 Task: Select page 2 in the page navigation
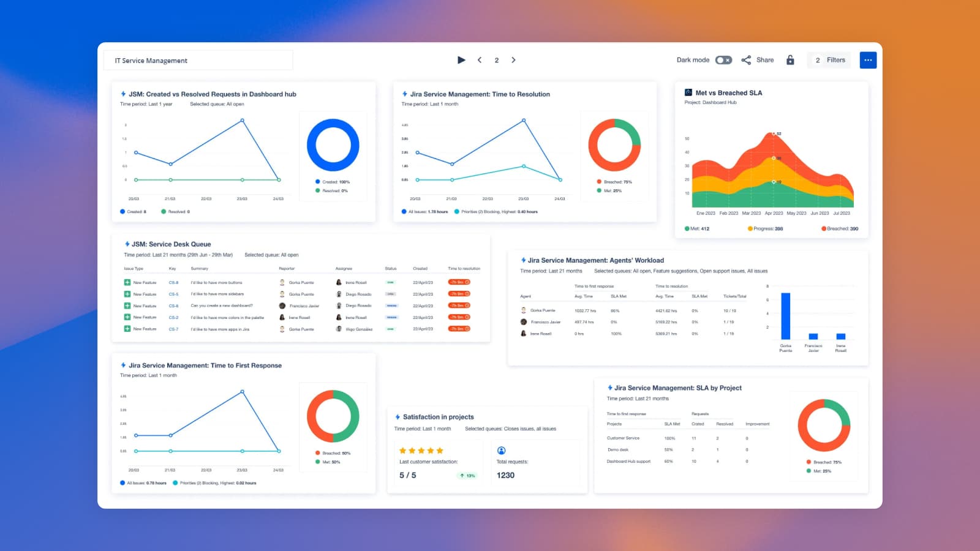(497, 60)
